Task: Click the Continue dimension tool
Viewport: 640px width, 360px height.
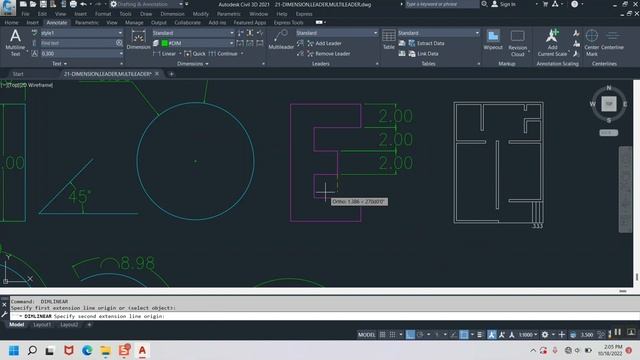Action: (223, 53)
